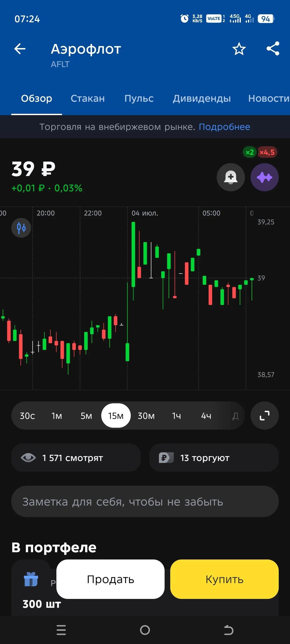The image size is (290, 644).
Task: Select the 5м chart interval
Action: point(86,416)
